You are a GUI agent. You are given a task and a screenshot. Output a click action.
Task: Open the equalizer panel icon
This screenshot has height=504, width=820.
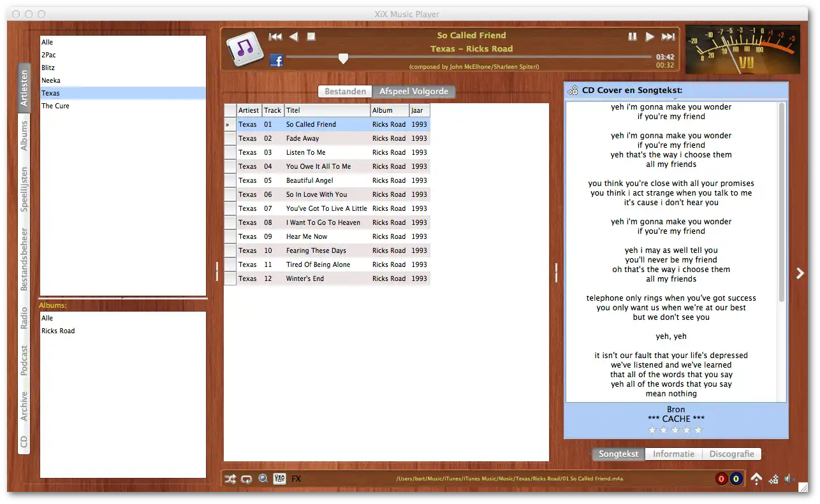pos(279,479)
